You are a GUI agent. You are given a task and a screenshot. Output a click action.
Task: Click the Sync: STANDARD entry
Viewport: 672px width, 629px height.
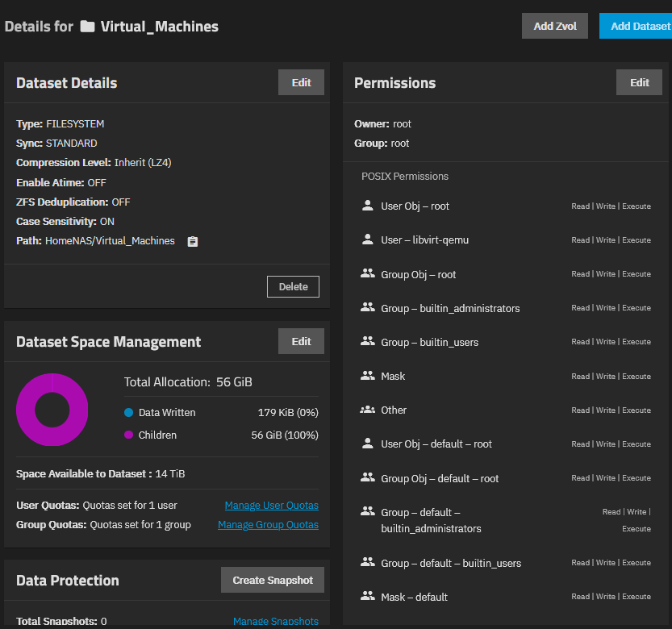56,143
